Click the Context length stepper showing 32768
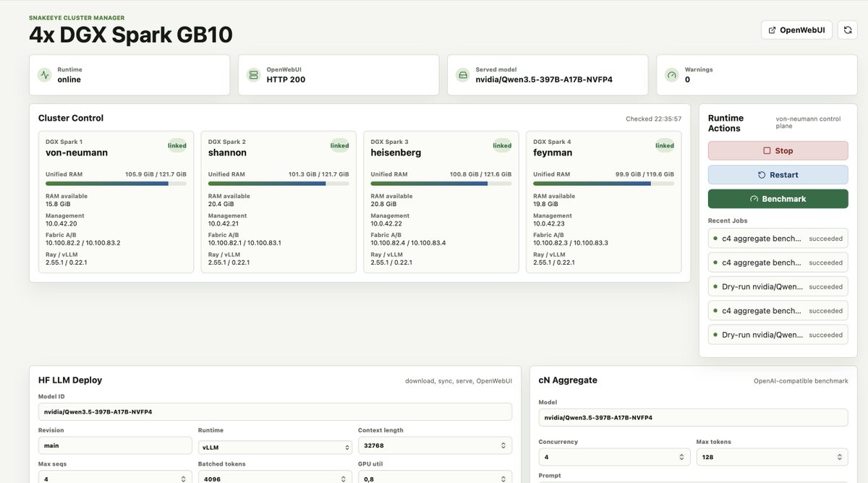Viewport: 868px width, 483px height. 435,445
